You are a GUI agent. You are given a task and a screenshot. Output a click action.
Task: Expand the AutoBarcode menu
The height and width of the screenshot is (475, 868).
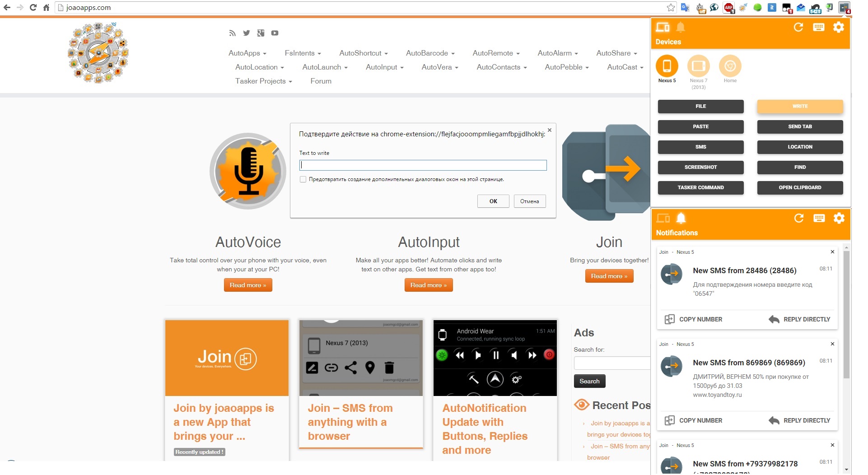click(x=430, y=53)
